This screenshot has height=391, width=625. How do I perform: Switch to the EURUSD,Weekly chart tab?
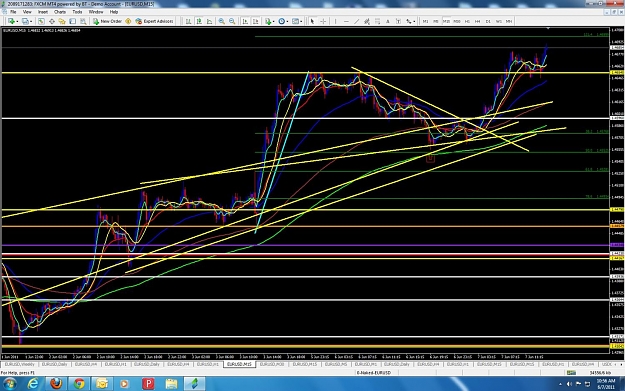click(19, 364)
